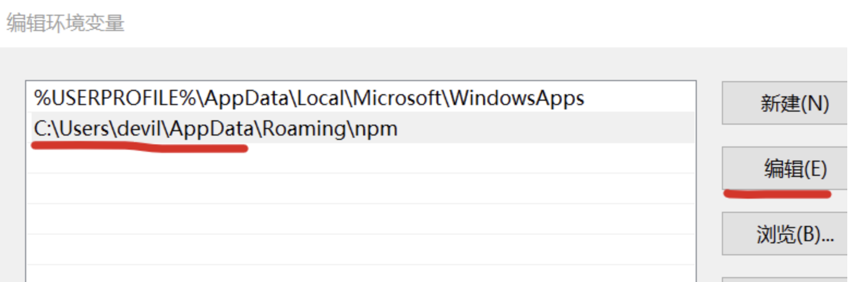
Task: Click the 'Microsoft' folder name in first row
Action: pyautogui.click(x=397, y=99)
